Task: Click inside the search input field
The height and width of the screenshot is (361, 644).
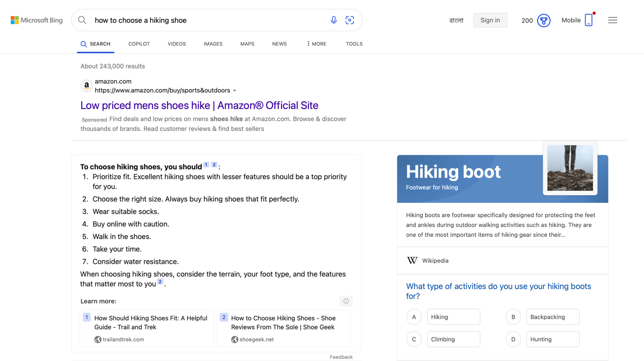Action: pos(204,20)
